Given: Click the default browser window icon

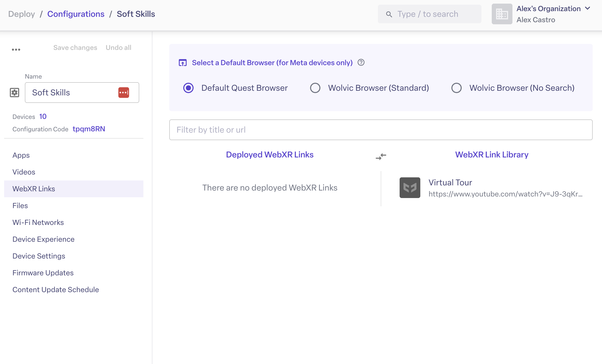Looking at the screenshot, I should point(183,63).
